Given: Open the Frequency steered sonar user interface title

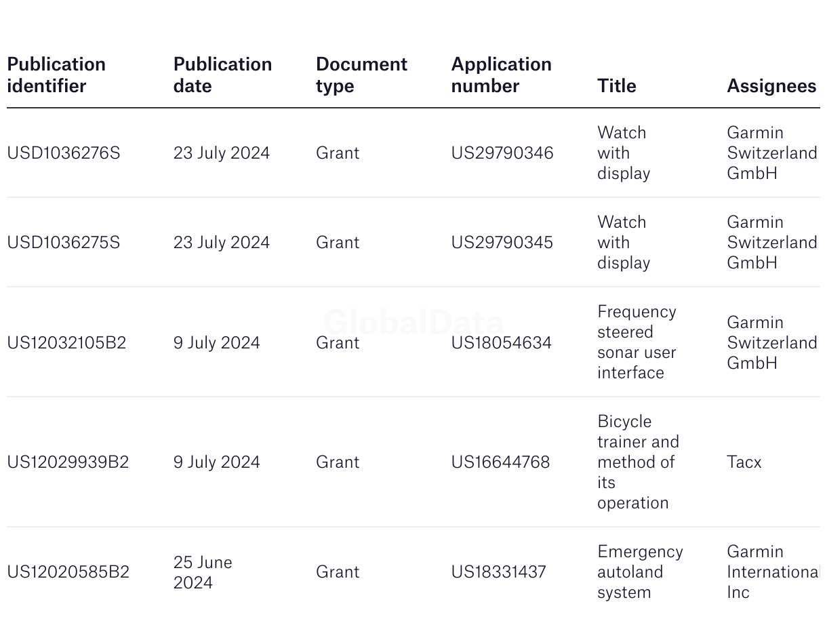Looking at the screenshot, I should click(636, 342).
